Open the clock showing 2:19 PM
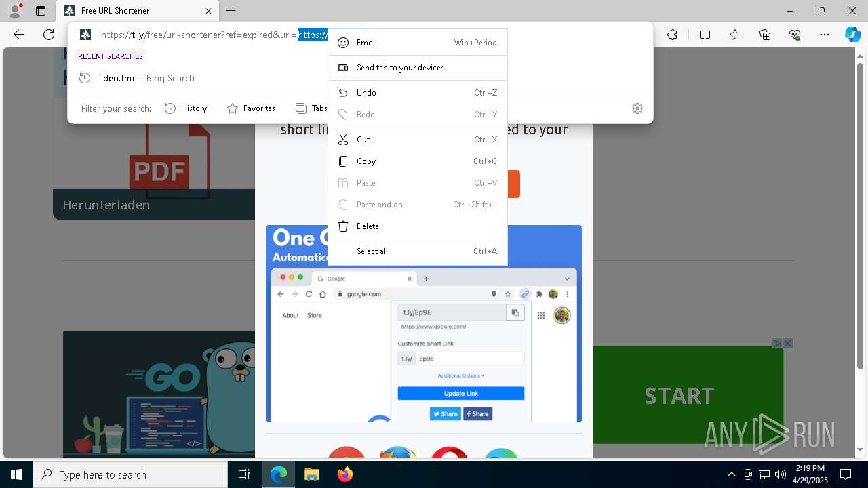 tap(810, 474)
